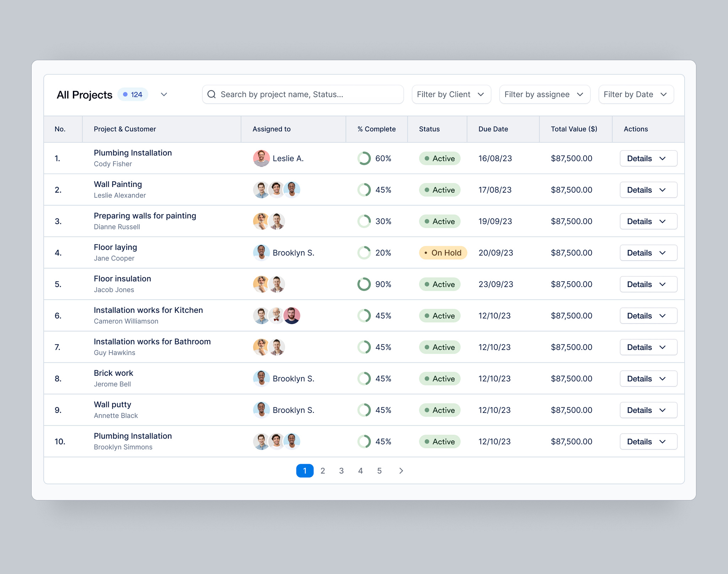Open the Filter by Client dropdown
The image size is (728, 574).
click(451, 94)
